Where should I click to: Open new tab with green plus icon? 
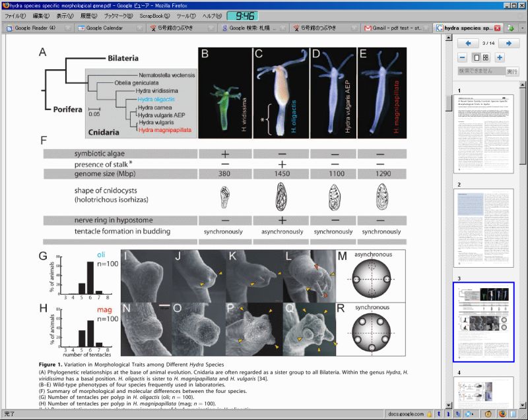point(510,28)
